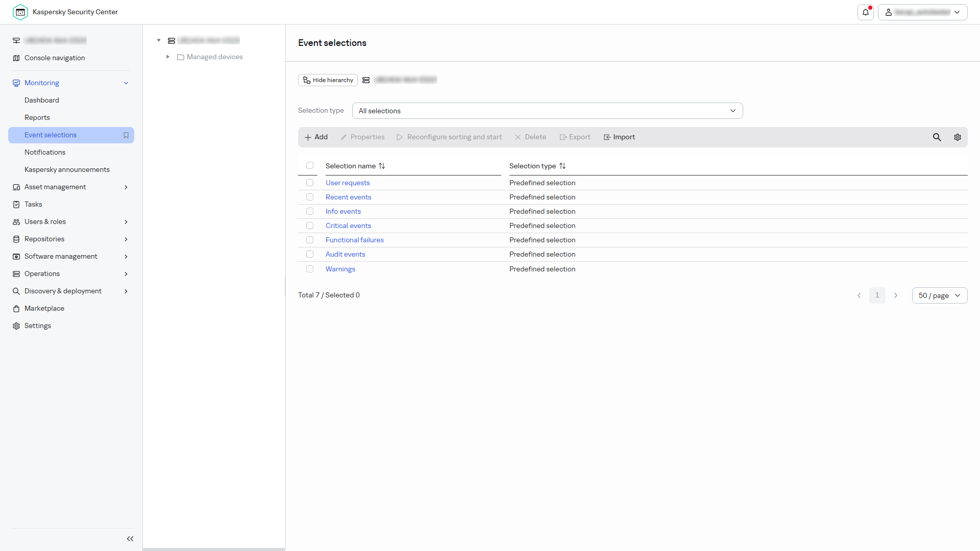Screen dimensions: 980x551
Task: Sort by Selection type arrows
Action: tap(562, 166)
